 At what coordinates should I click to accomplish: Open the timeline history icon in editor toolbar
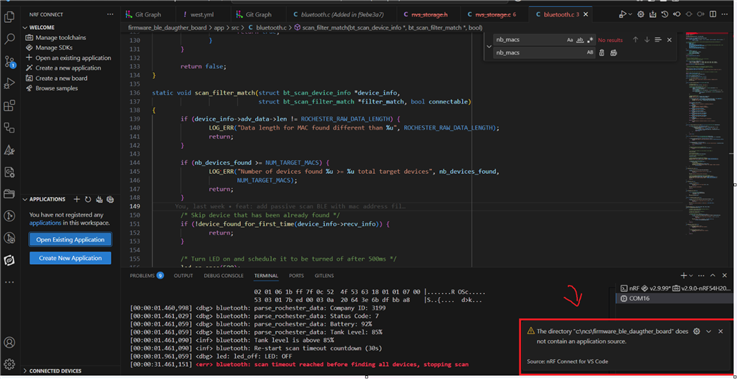(665, 15)
